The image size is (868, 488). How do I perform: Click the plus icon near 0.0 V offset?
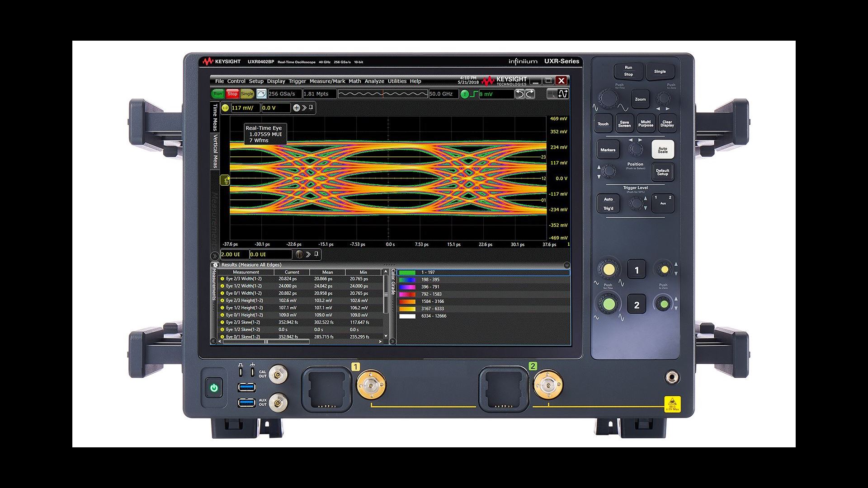[x=296, y=108]
